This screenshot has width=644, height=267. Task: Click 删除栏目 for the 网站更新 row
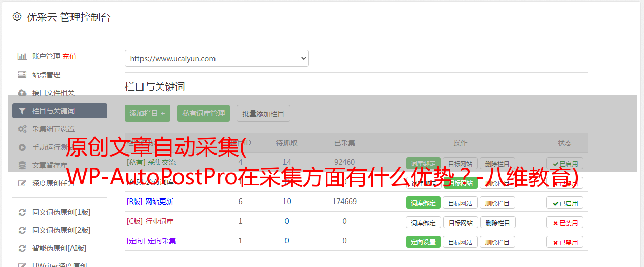[497, 203]
